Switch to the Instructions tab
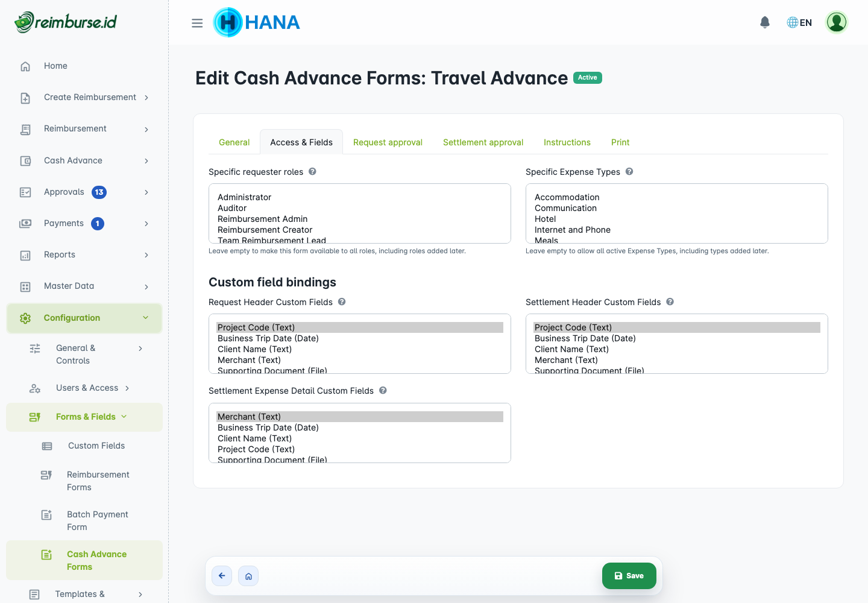Screen dimensions: 868x603 pyautogui.click(x=567, y=142)
